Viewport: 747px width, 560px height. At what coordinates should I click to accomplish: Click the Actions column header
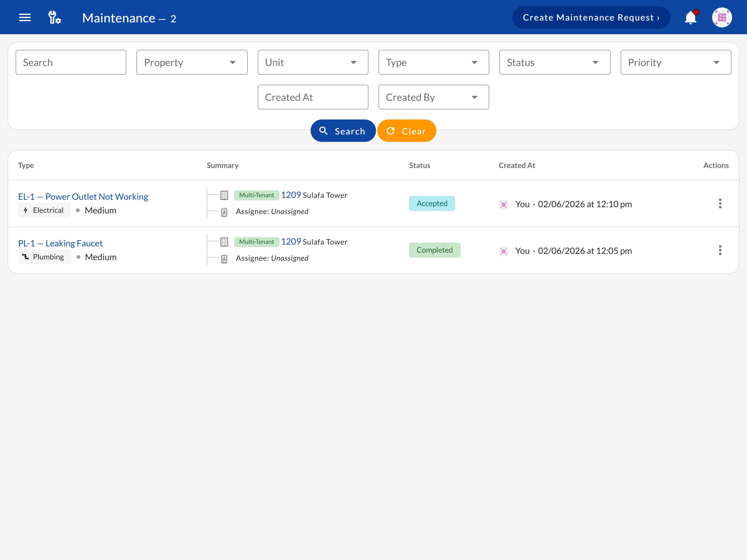coord(716,166)
